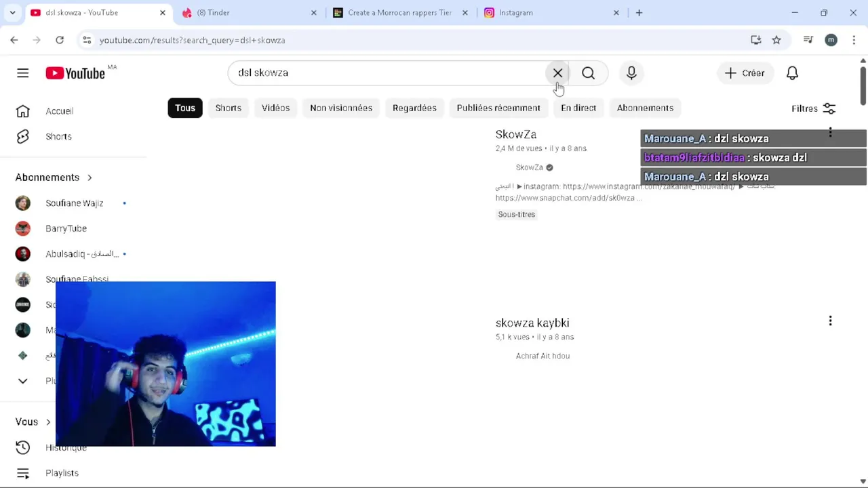This screenshot has width=868, height=488.
Task: Select the Tous filter chip
Action: 185,108
